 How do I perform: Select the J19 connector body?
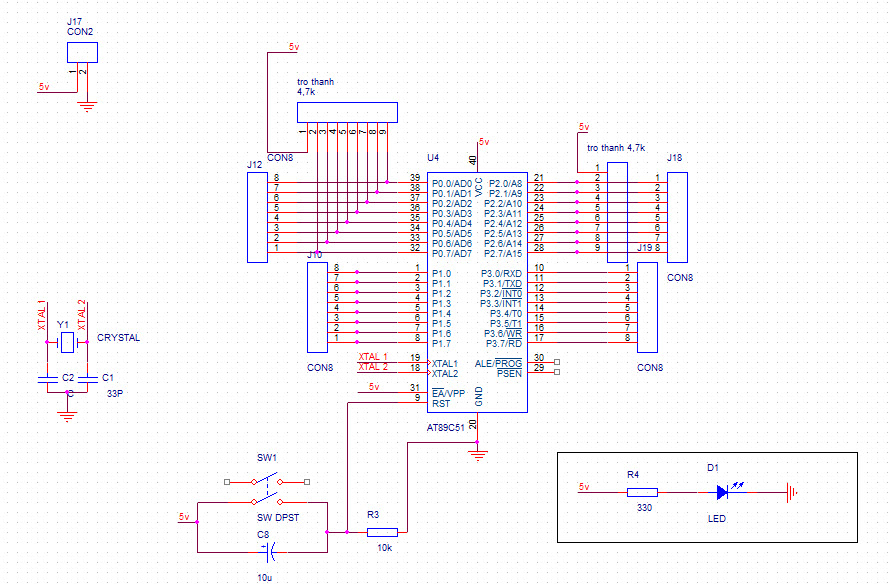tap(647, 307)
